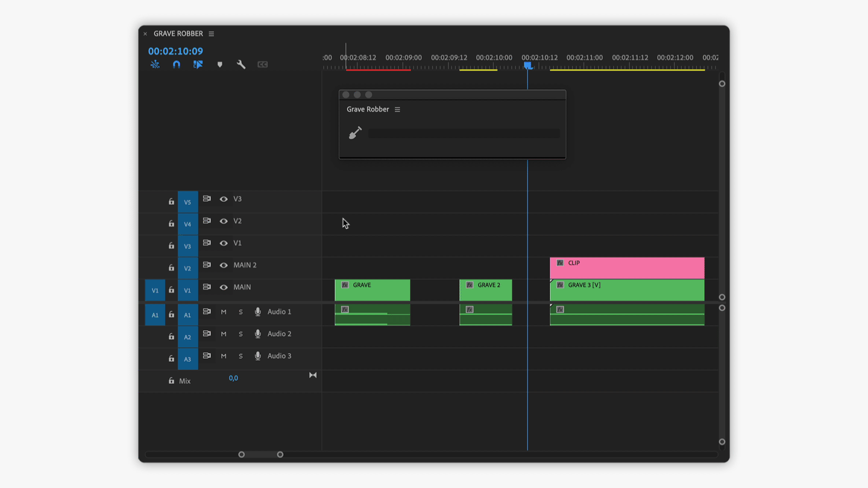Select the GRAVE ROBBER sequence tab

click(x=178, y=34)
